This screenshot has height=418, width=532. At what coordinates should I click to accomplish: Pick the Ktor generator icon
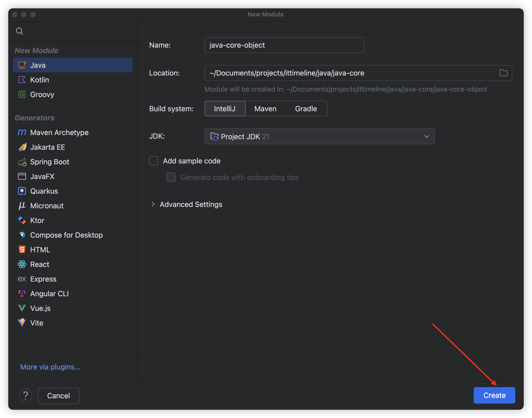coord(22,220)
